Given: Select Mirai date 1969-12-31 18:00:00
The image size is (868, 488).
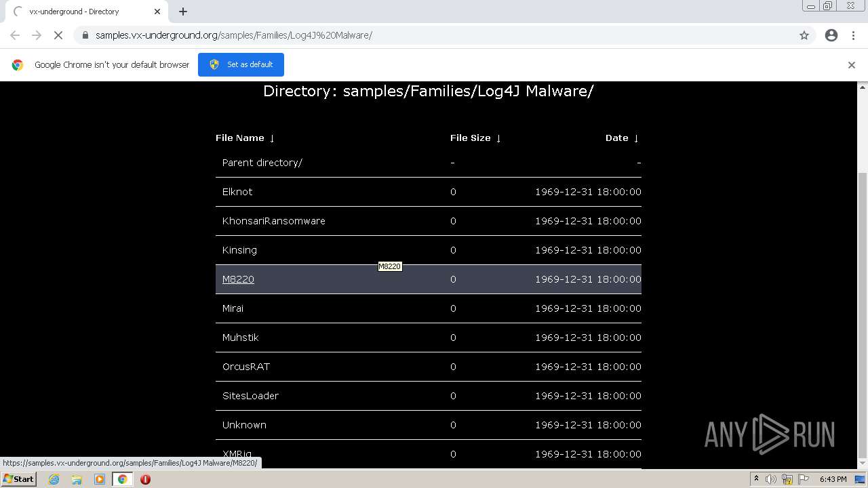Looking at the screenshot, I should [x=588, y=308].
